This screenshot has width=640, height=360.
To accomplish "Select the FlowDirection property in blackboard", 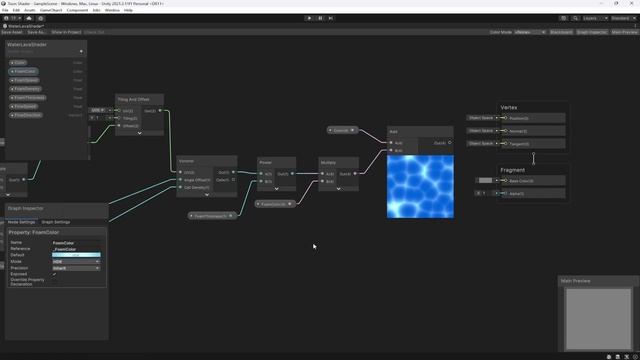I will coord(26,115).
